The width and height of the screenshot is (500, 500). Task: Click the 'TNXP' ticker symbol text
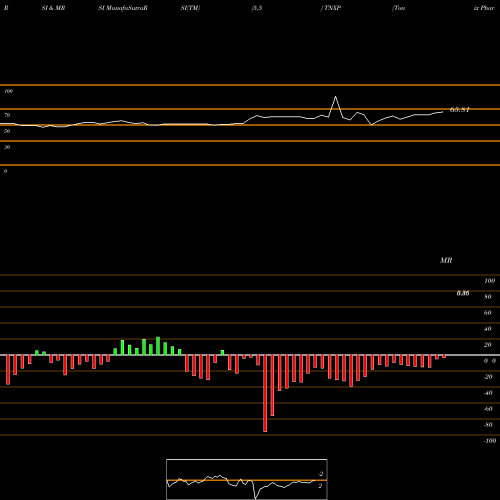(332, 8)
